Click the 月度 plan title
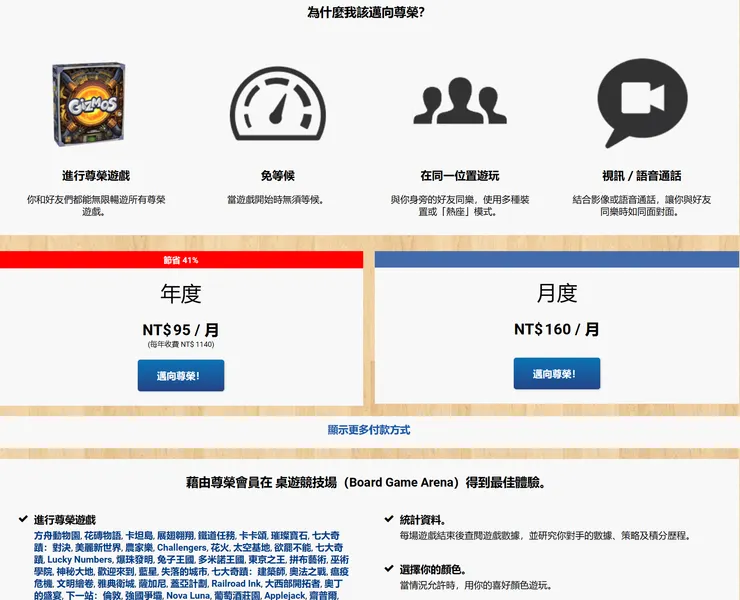 coord(557,293)
